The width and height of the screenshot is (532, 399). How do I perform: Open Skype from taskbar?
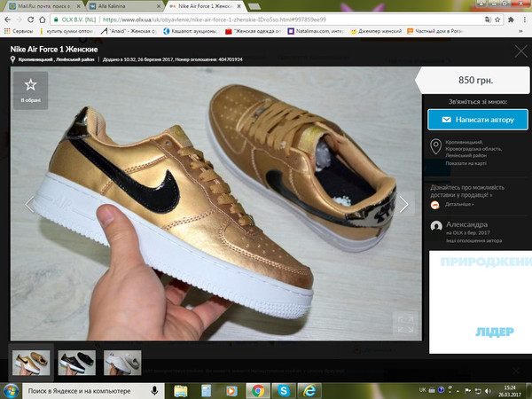pos(284,391)
